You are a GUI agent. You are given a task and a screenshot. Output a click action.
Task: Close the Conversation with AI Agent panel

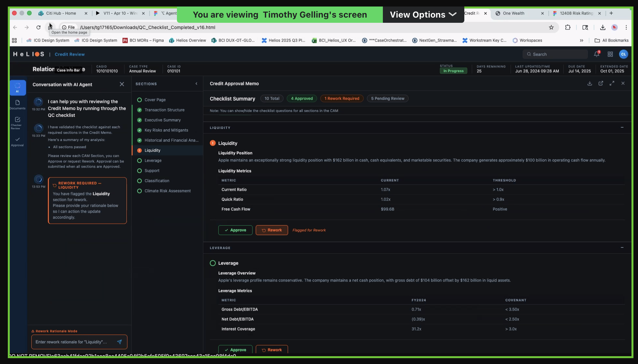(122, 84)
